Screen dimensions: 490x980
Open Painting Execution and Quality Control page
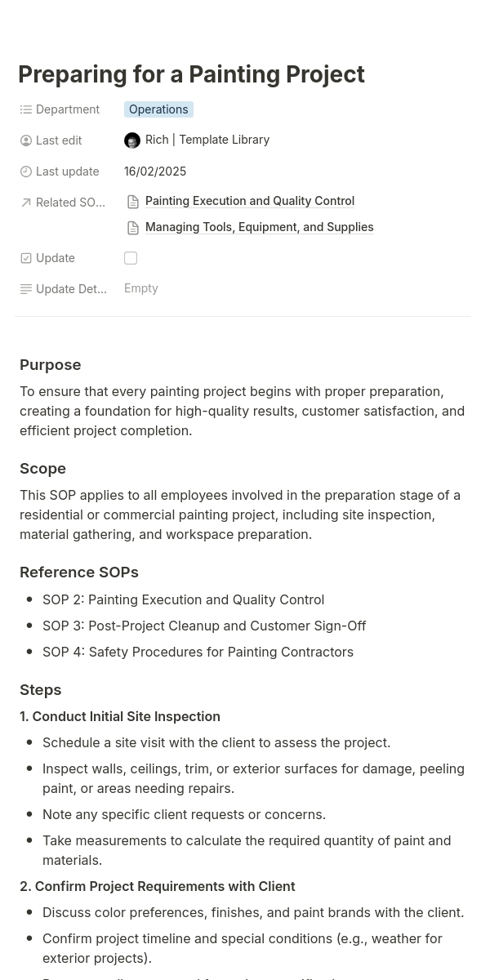(249, 201)
